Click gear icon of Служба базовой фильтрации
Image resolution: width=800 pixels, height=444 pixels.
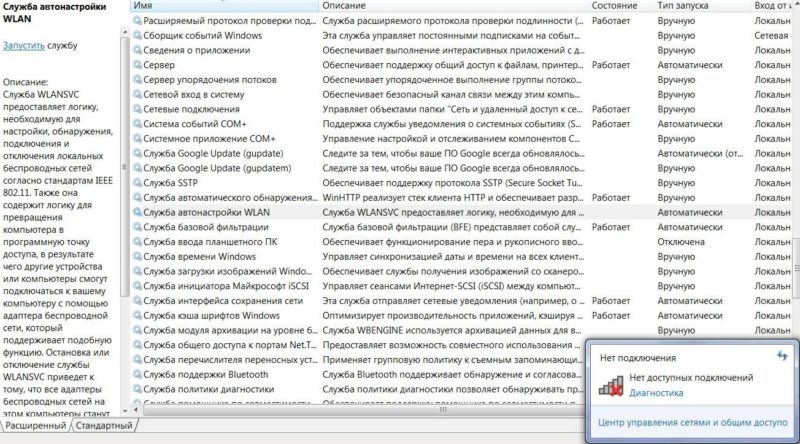click(137, 227)
